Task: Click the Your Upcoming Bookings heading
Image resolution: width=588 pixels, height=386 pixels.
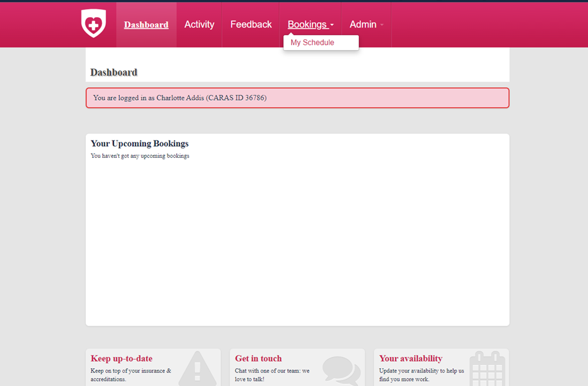Action: (x=140, y=144)
